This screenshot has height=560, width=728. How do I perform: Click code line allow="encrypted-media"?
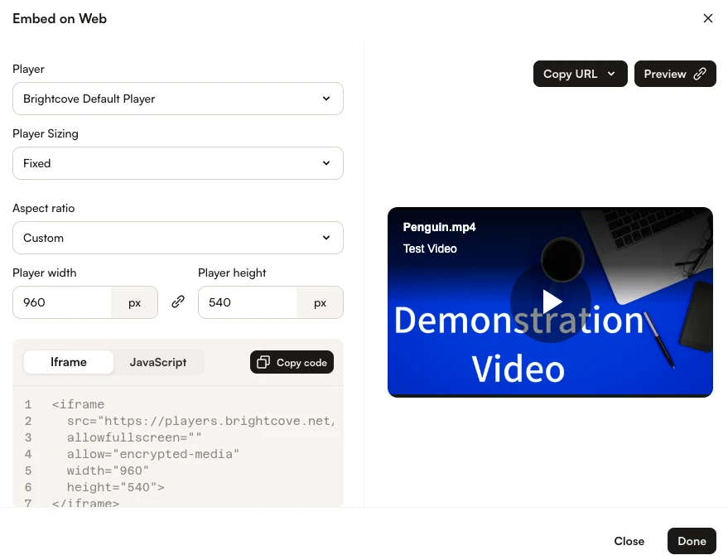point(152,454)
